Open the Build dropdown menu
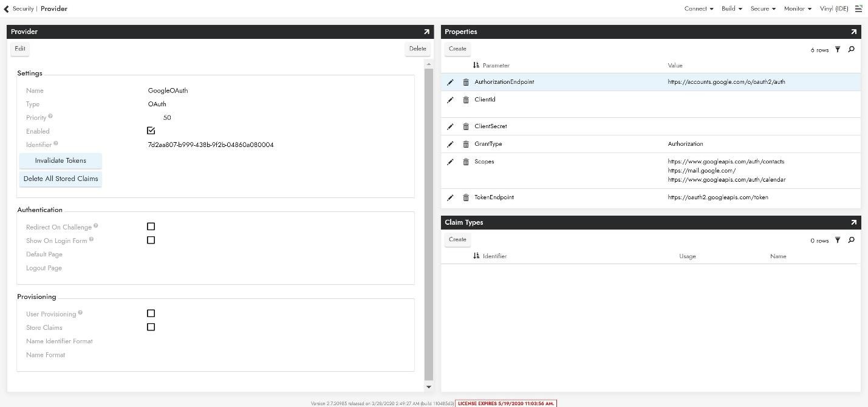The height and width of the screenshot is (407, 868). coord(731,9)
